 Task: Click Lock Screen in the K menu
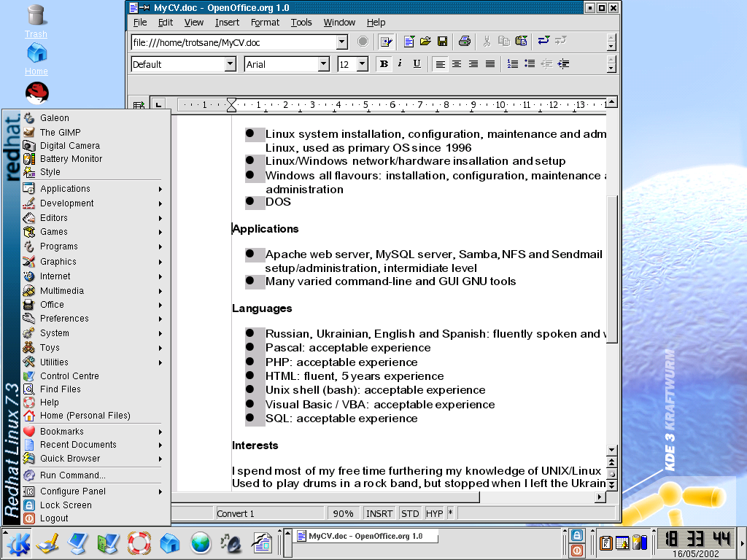tap(93, 505)
